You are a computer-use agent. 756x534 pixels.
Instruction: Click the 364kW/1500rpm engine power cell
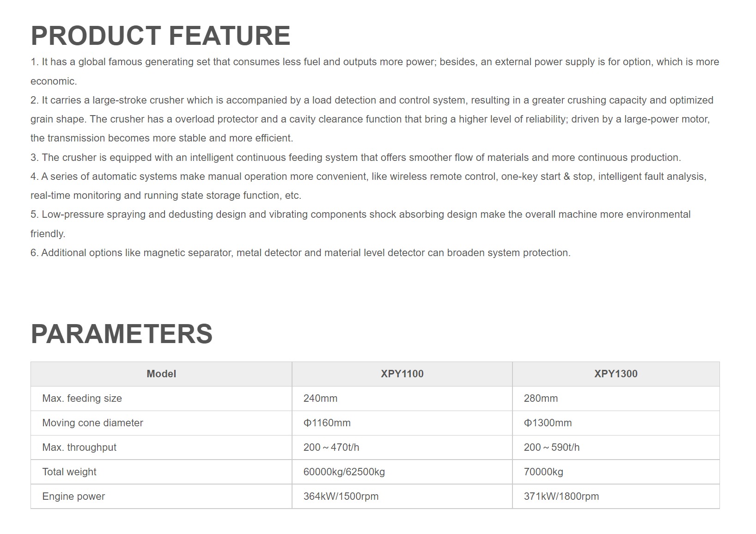tap(341, 497)
